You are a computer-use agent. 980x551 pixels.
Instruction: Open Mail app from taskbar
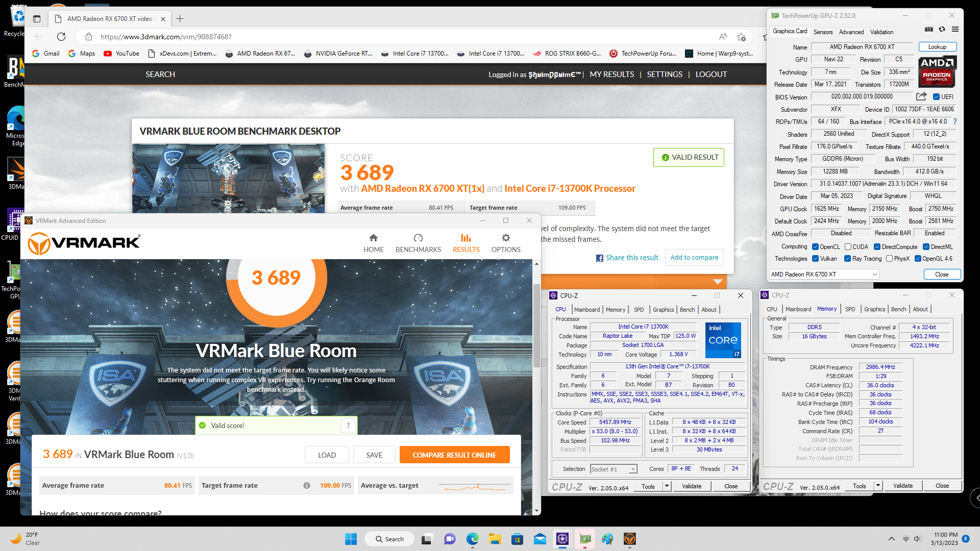(x=540, y=539)
